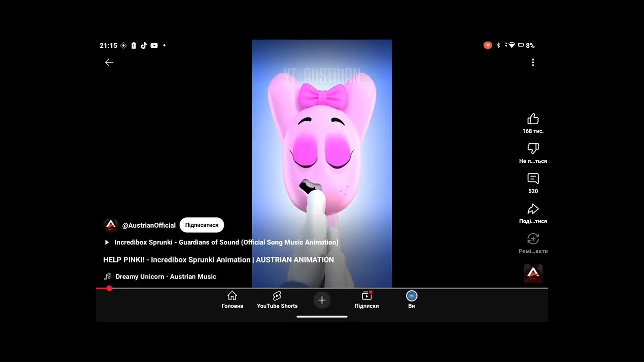Viewport: 644px width, 362px height.
Task: Tap the red screen recording indicator
Action: pos(488,45)
